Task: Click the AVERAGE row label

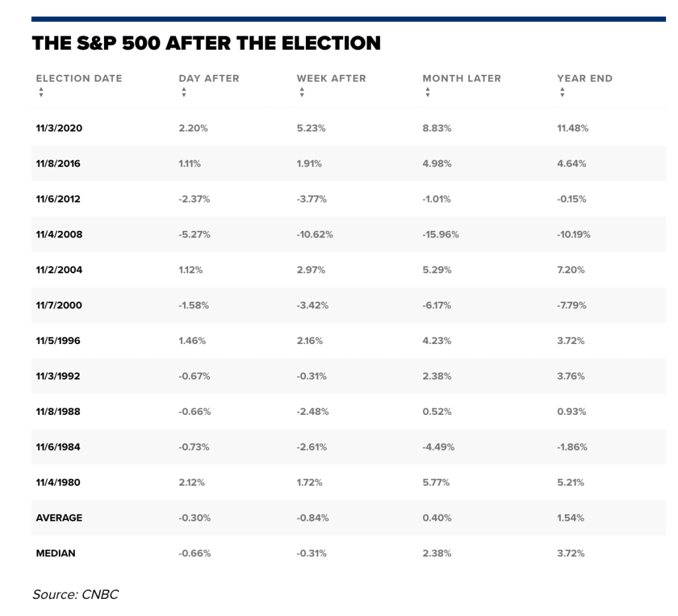Action: [x=59, y=517]
